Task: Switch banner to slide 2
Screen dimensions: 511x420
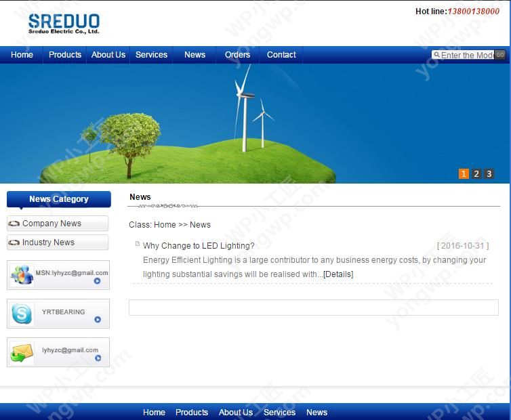Action: [x=476, y=174]
